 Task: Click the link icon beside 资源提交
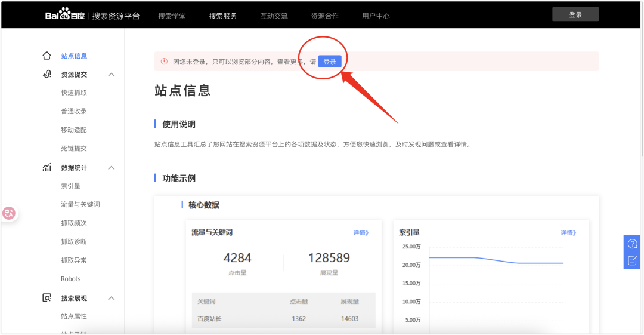coord(47,74)
